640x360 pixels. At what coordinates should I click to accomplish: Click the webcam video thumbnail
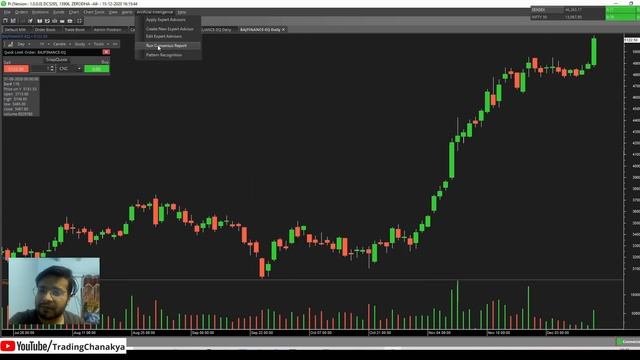click(x=54, y=291)
